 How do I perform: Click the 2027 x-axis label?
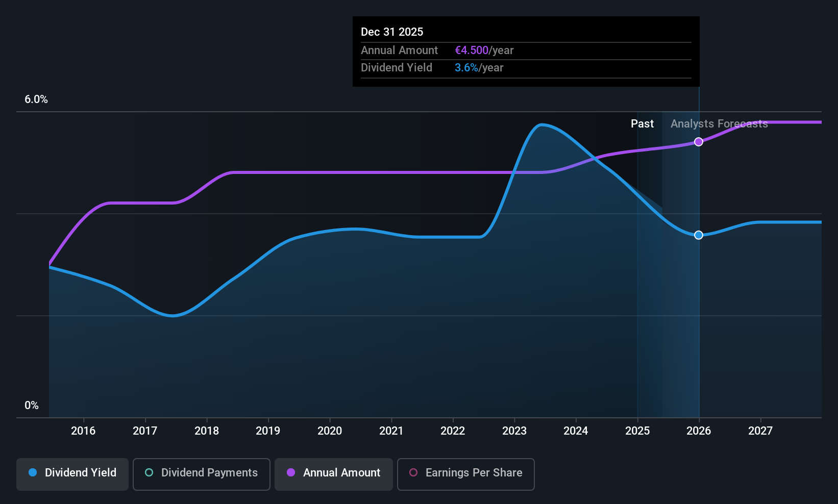pos(760,431)
